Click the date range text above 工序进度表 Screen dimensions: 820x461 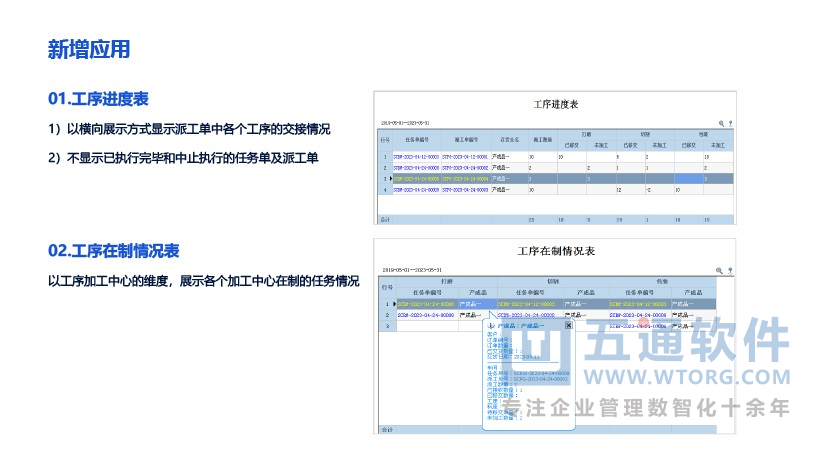(x=405, y=123)
